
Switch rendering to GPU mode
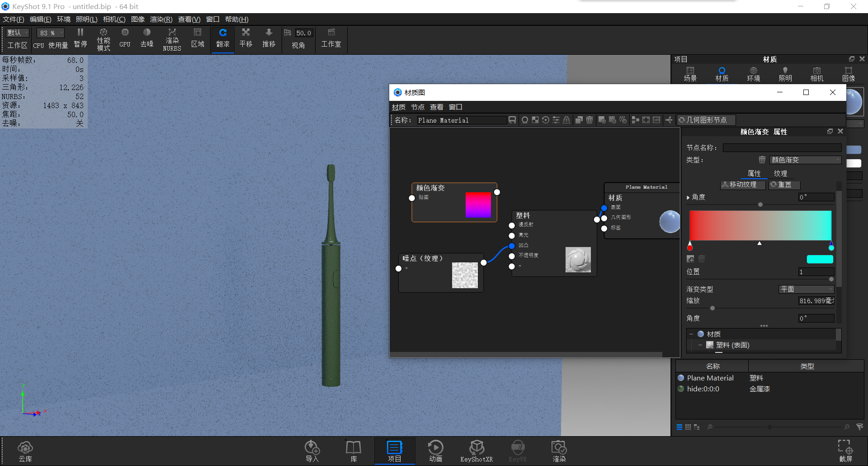(x=125, y=38)
